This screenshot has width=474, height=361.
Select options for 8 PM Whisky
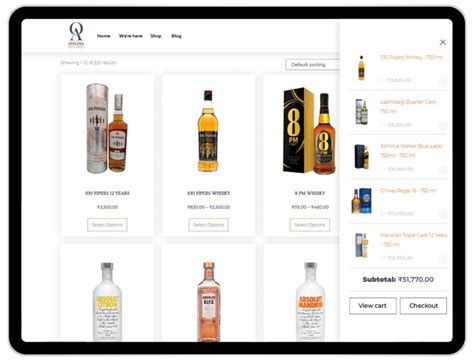(310, 225)
